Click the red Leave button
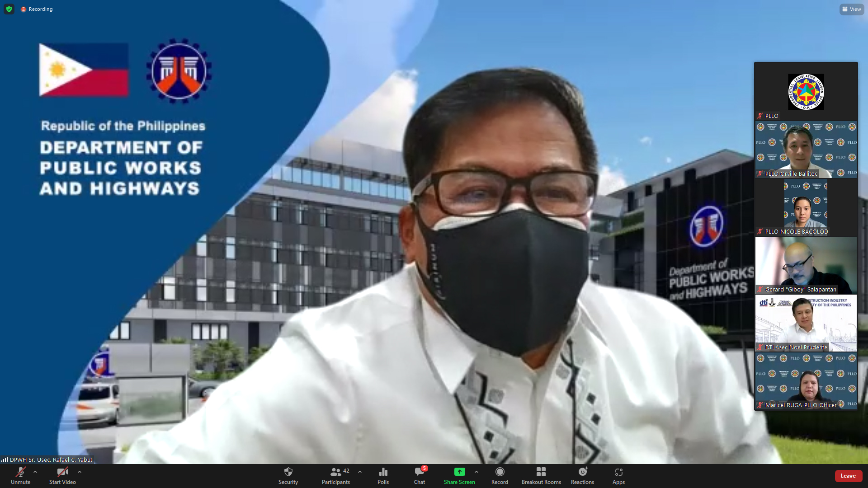Viewport: 868px width, 488px height. [848, 476]
